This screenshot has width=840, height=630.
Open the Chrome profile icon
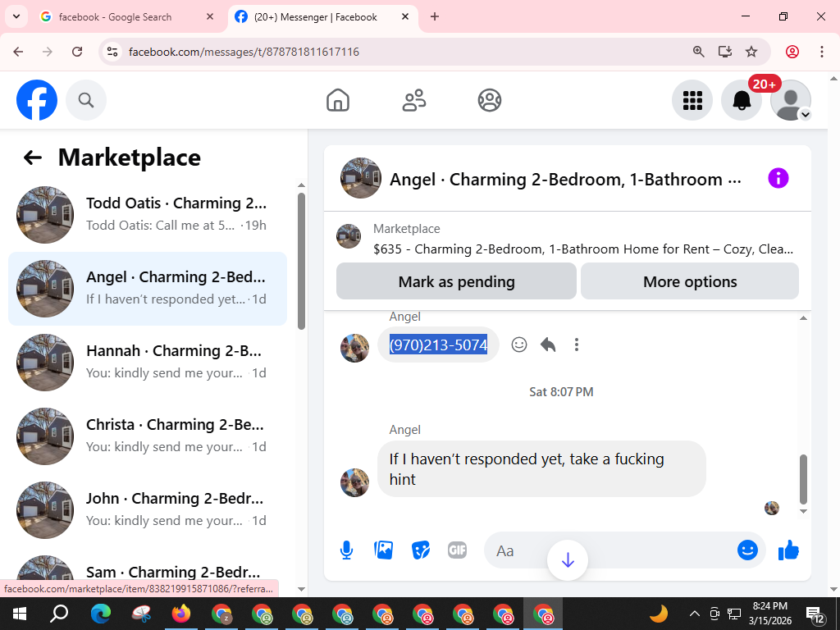tap(792, 52)
